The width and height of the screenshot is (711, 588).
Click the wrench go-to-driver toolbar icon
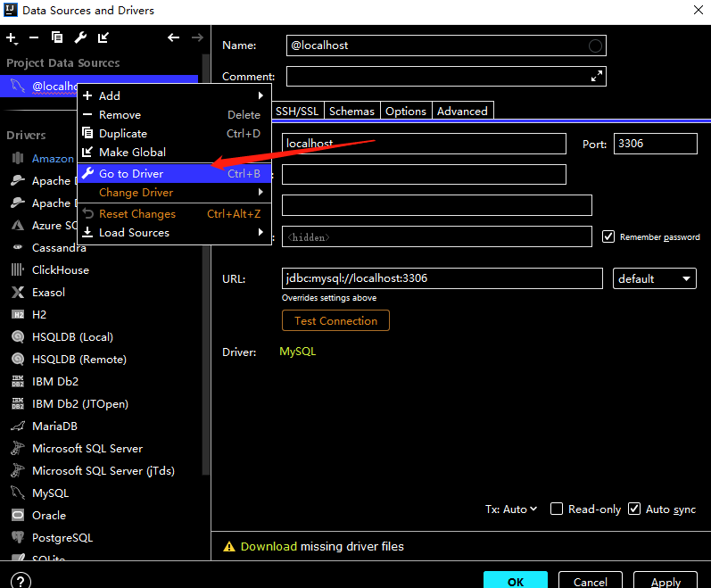pyautogui.click(x=80, y=37)
